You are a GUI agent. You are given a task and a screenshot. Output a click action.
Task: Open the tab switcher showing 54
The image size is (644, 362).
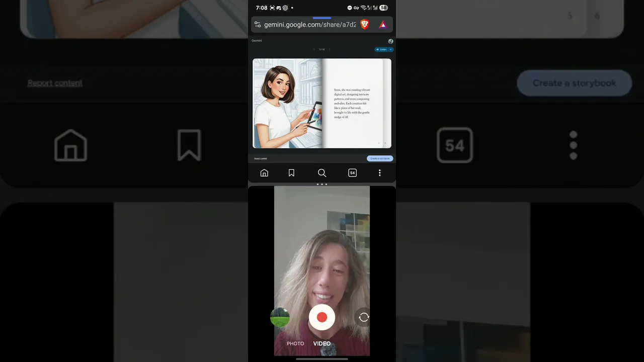pos(352,173)
